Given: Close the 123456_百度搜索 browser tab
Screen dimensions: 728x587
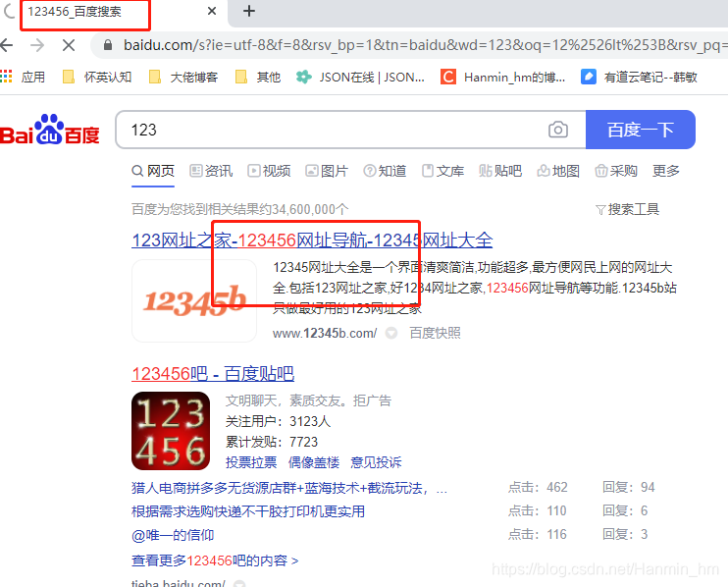Looking at the screenshot, I should (212, 11).
